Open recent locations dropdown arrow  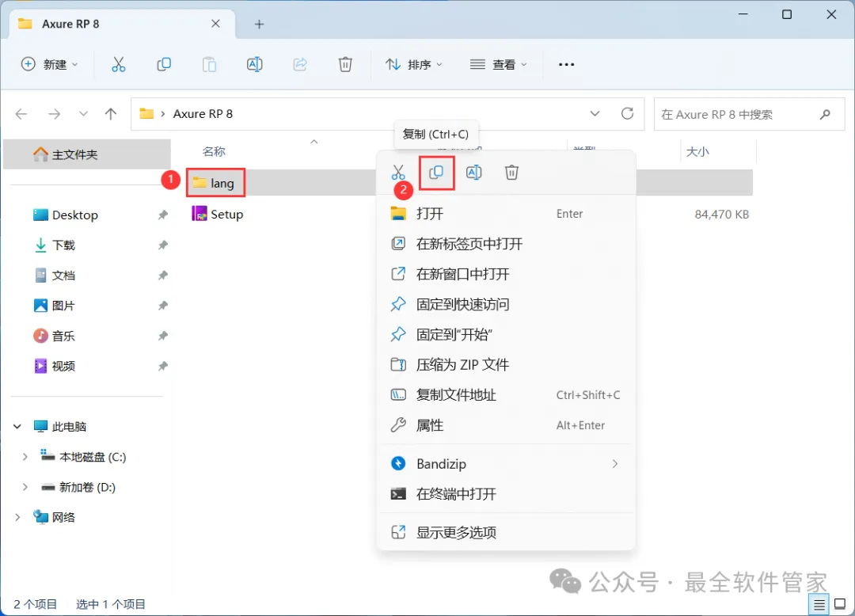[83, 114]
